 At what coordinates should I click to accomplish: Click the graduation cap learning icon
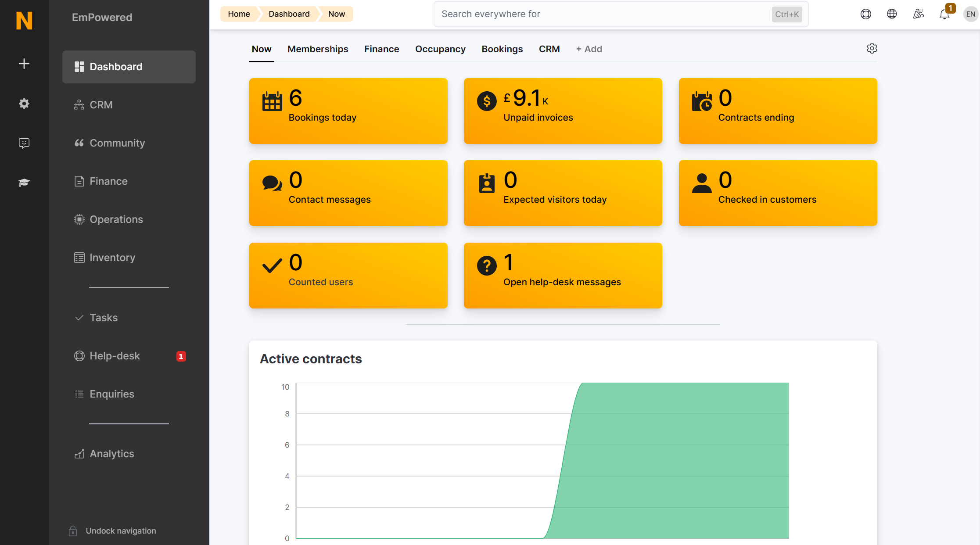point(24,183)
